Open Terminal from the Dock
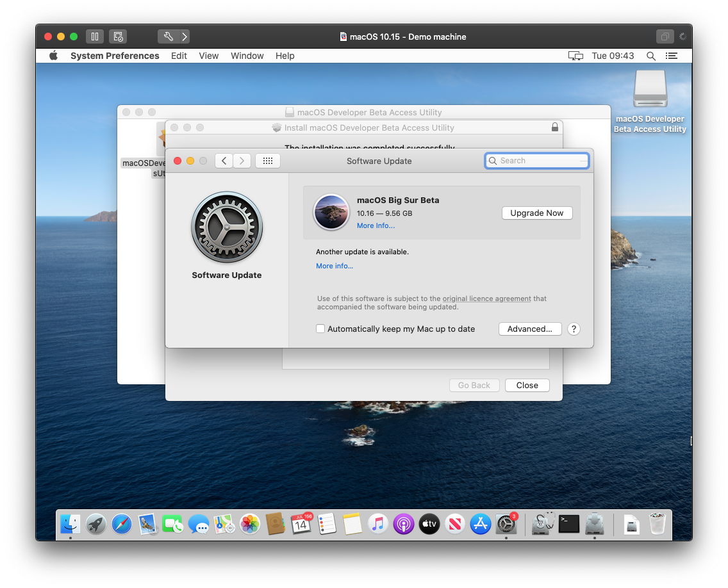The width and height of the screenshot is (728, 588). 569,525
